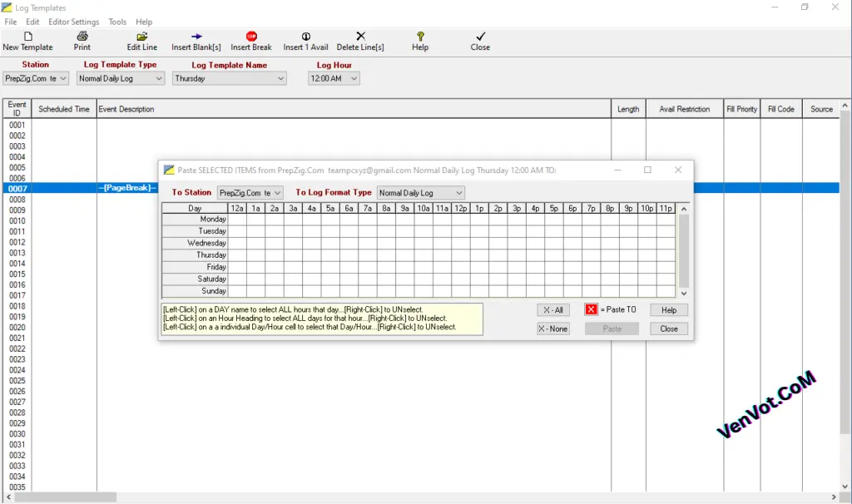The image size is (852, 504).
Task: Click the Help button in Paste dialog
Action: click(669, 310)
